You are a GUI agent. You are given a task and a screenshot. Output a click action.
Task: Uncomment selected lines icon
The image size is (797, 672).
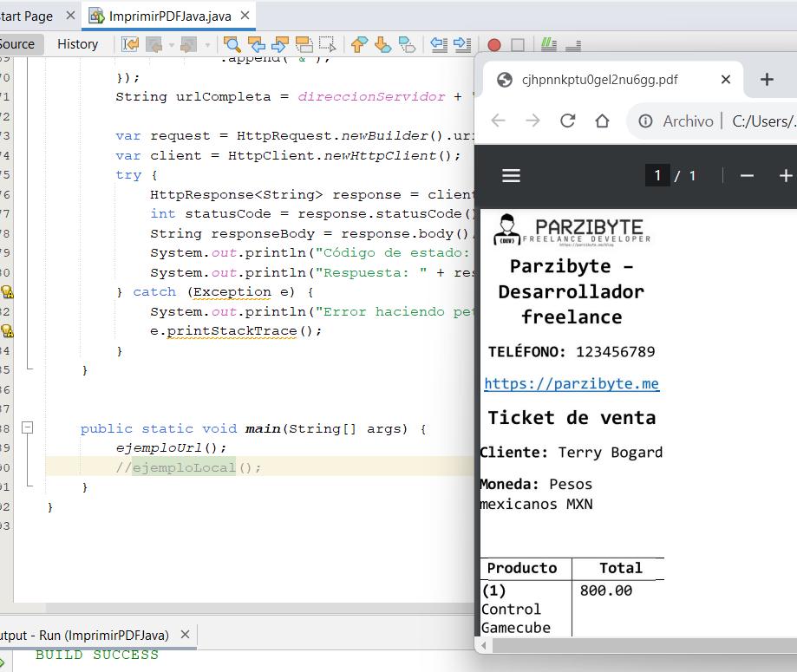pyautogui.click(x=573, y=46)
